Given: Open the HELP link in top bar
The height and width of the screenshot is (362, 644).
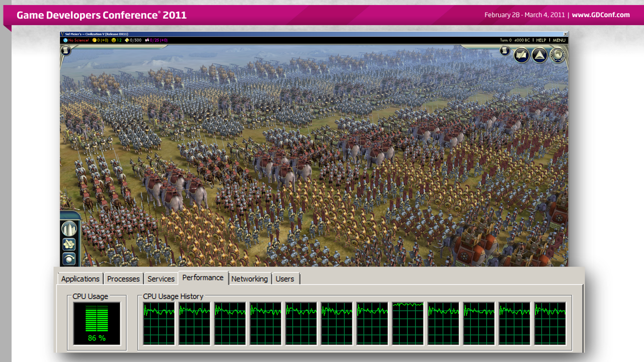Looking at the screenshot, I should [541, 40].
